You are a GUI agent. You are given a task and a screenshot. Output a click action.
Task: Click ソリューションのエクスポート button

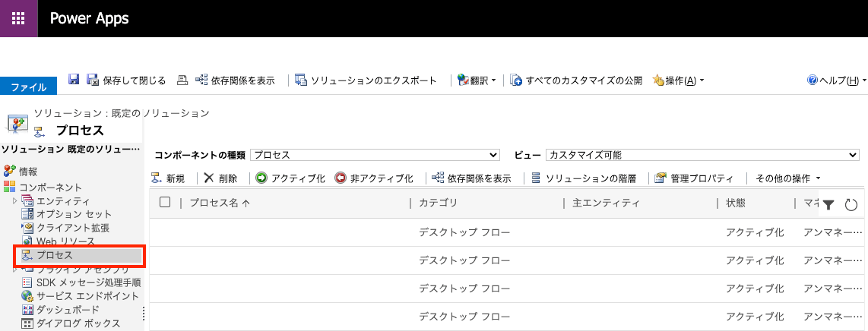click(366, 80)
